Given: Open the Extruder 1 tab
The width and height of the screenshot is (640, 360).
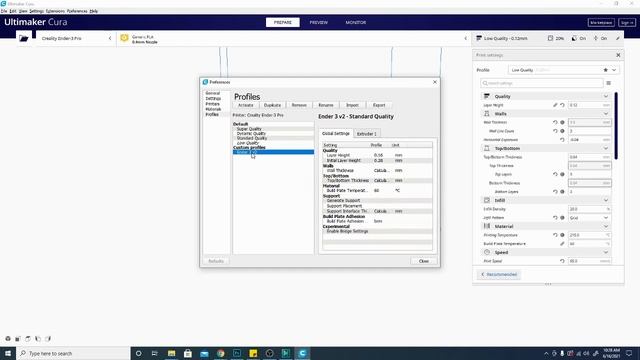Looking at the screenshot, I should click(367, 134).
